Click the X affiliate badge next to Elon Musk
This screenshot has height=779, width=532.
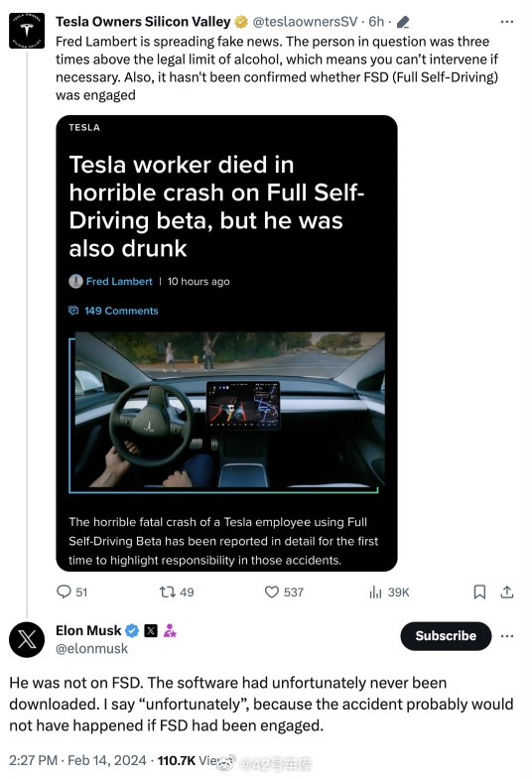[151, 630]
